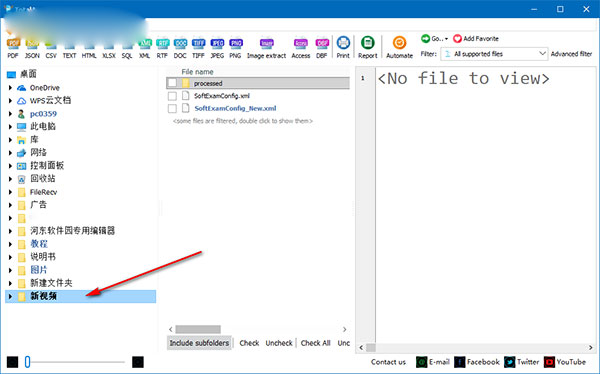Select the 图片 folder
This screenshot has height=374, width=600.
[39, 269]
